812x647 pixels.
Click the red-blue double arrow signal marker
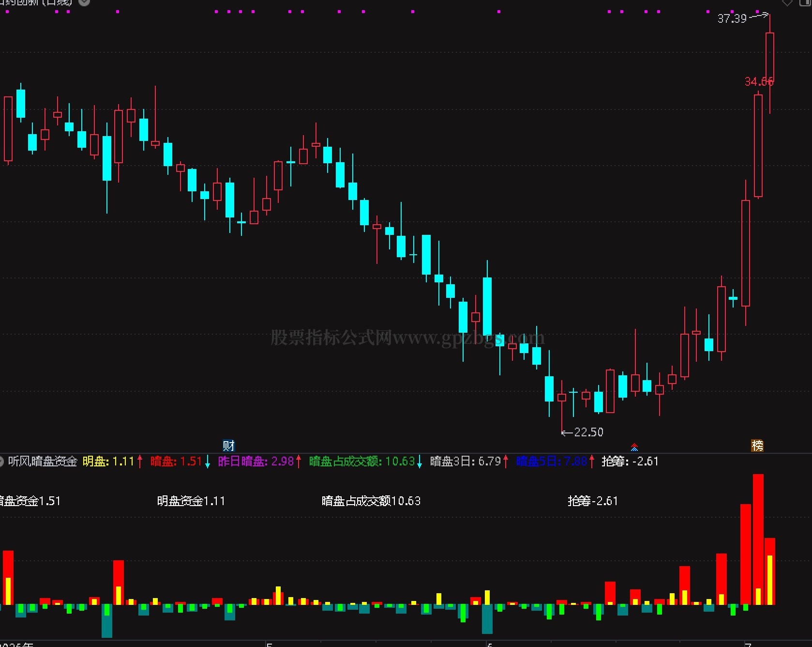[634, 447]
